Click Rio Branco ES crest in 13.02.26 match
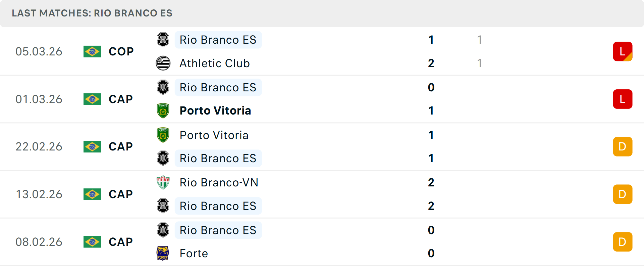 click(163, 206)
